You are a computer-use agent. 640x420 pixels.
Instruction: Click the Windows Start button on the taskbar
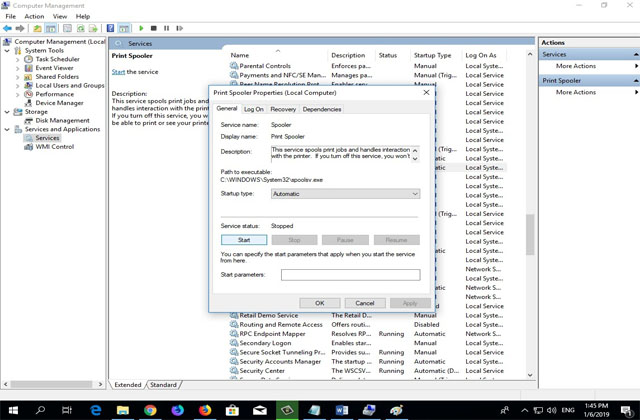pyautogui.click(x=13, y=410)
